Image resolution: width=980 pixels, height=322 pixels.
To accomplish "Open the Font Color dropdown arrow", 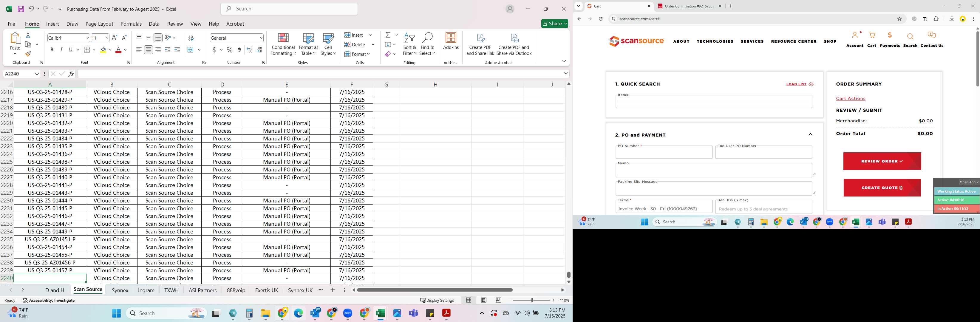I will pyautogui.click(x=125, y=50).
